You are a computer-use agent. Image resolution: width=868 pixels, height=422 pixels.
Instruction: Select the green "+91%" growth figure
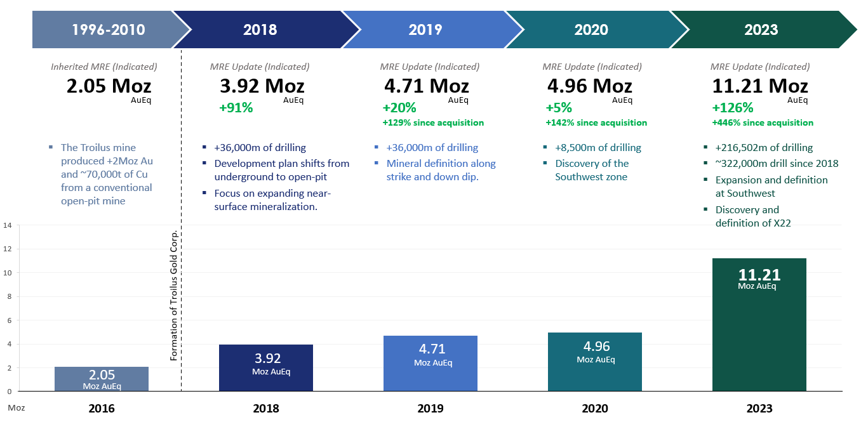(x=236, y=108)
